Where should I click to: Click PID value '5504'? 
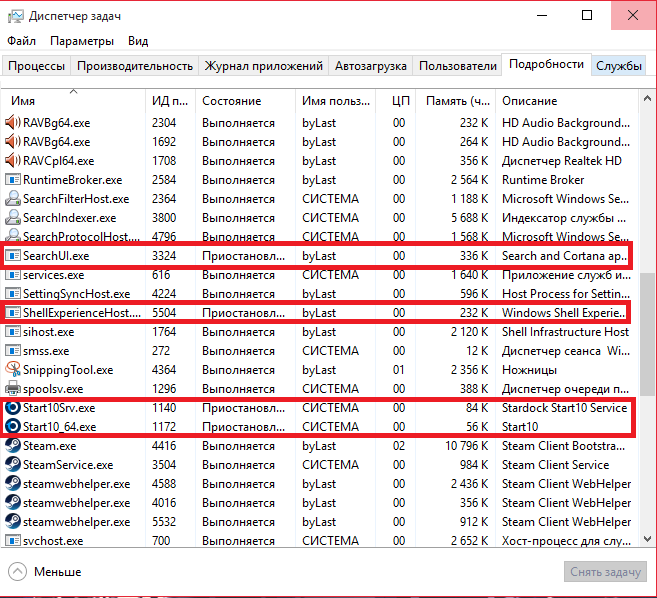(x=164, y=313)
